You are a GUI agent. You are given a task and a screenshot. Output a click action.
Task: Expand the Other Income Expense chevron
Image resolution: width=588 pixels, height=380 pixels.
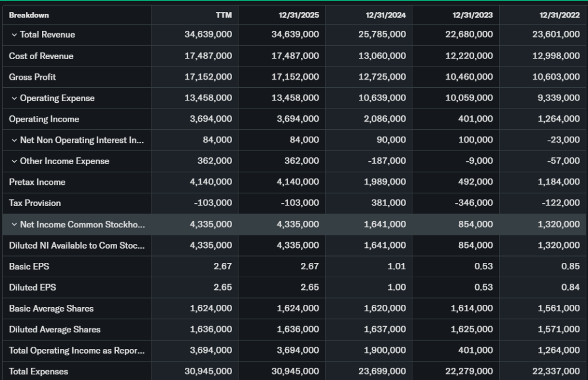click(x=14, y=161)
